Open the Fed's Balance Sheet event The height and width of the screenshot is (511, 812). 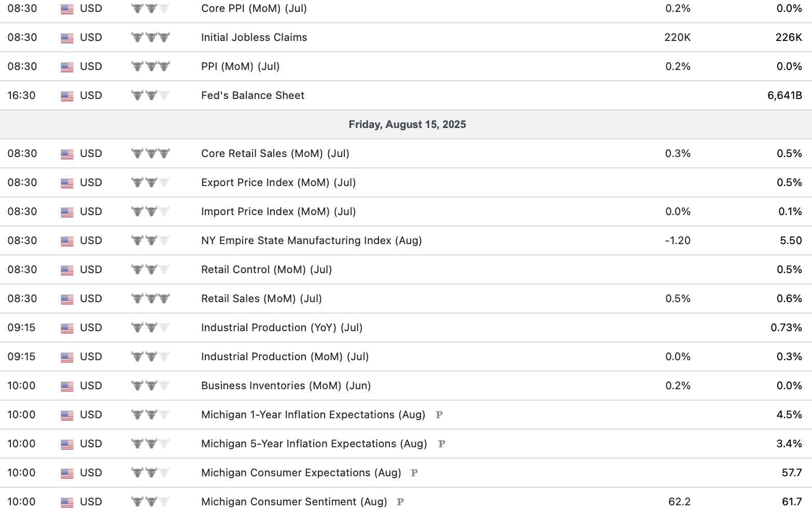253,95
